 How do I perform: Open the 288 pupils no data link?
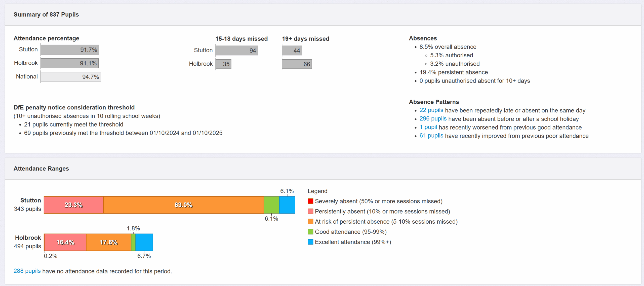pos(27,271)
